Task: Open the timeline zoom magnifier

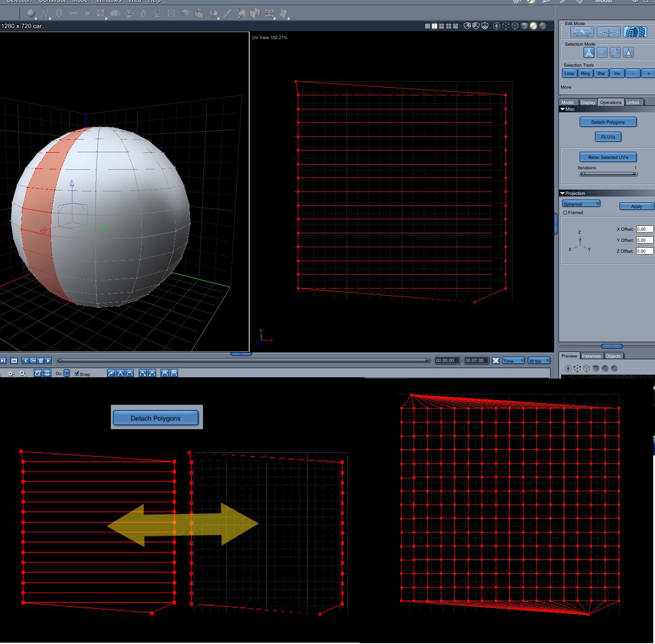Action: (x=23, y=374)
